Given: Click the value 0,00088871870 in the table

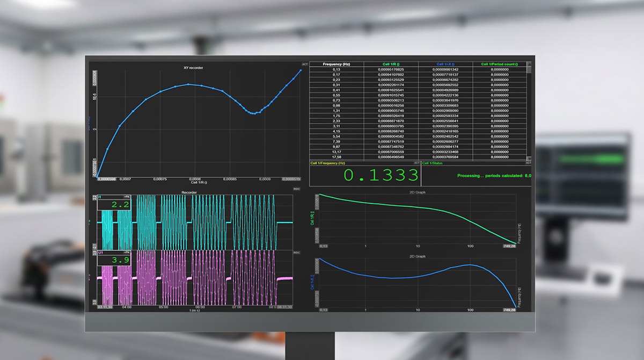Looking at the screenshot, I should click(391, 121).
